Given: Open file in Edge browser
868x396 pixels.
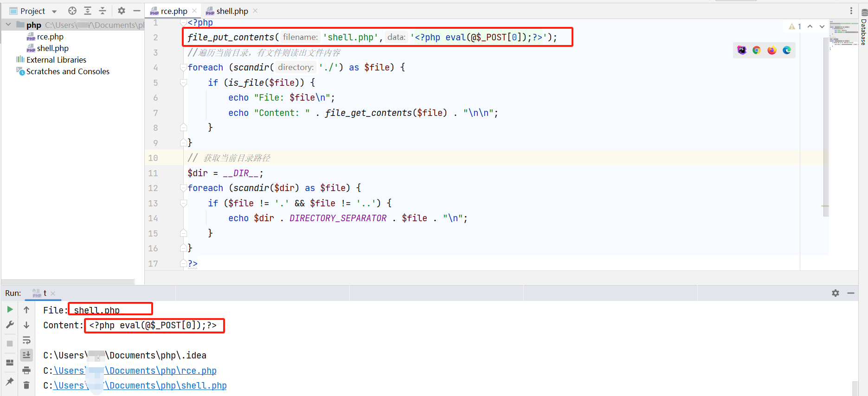Looking at the screenshot, I should pos(787,50).
